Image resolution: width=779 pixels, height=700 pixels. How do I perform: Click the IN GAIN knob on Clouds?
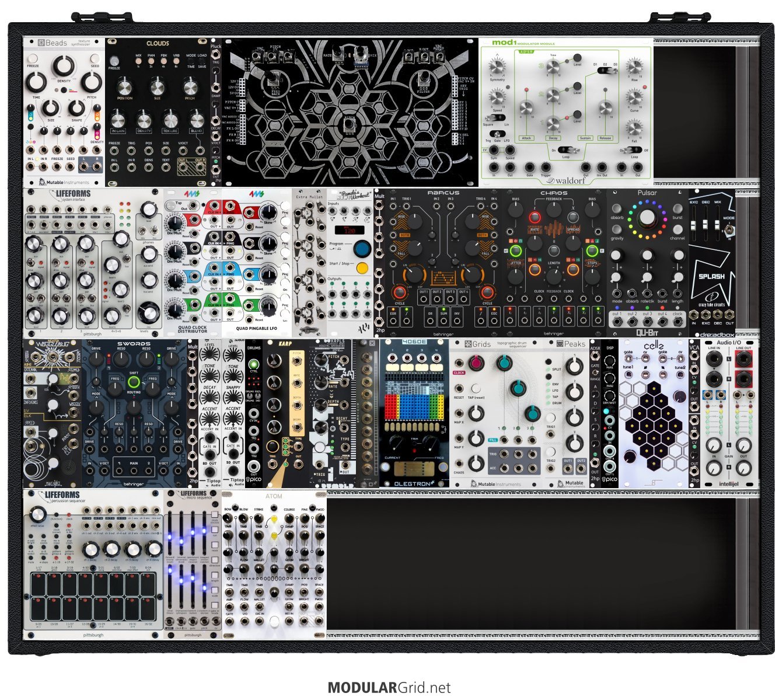tap(117, 119)
